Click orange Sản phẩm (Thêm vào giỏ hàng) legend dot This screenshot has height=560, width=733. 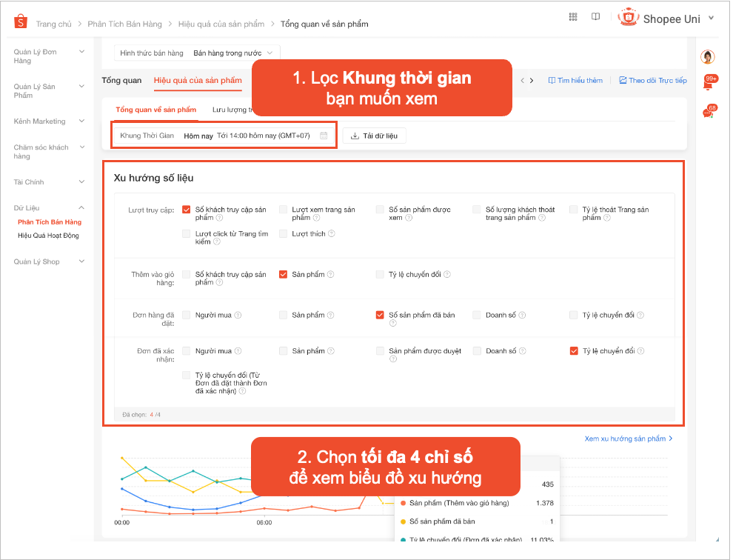(x=403, y=504)
